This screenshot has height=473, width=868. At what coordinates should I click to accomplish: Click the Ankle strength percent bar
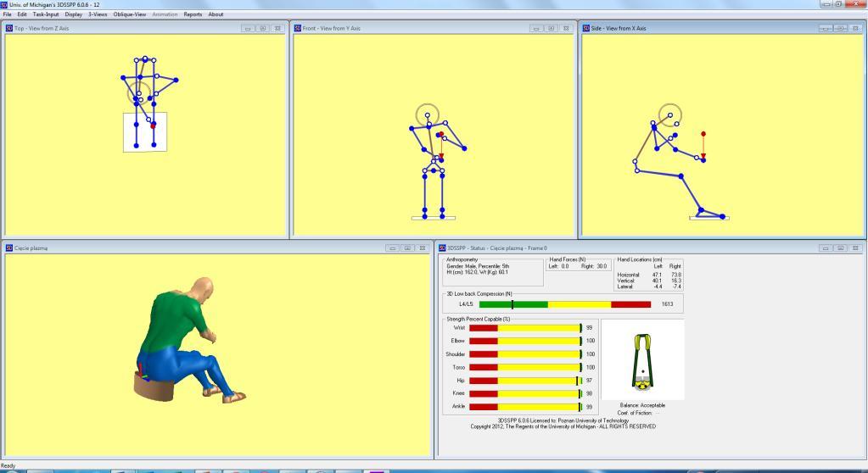point(525,407)
